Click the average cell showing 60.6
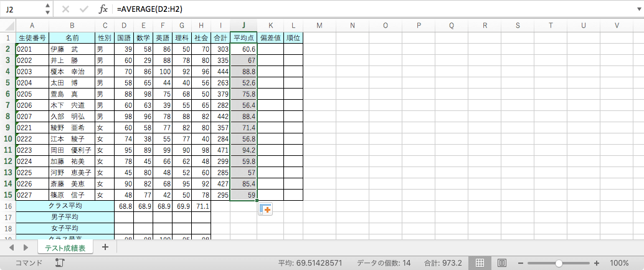The image size is (644, 270). pyautogui.click(x=244, y=49)
